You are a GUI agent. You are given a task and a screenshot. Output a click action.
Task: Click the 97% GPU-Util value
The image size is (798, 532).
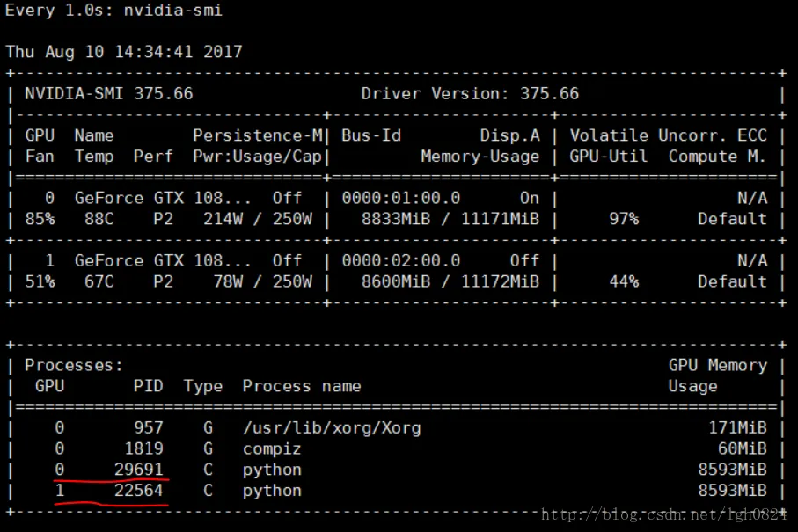624,219
